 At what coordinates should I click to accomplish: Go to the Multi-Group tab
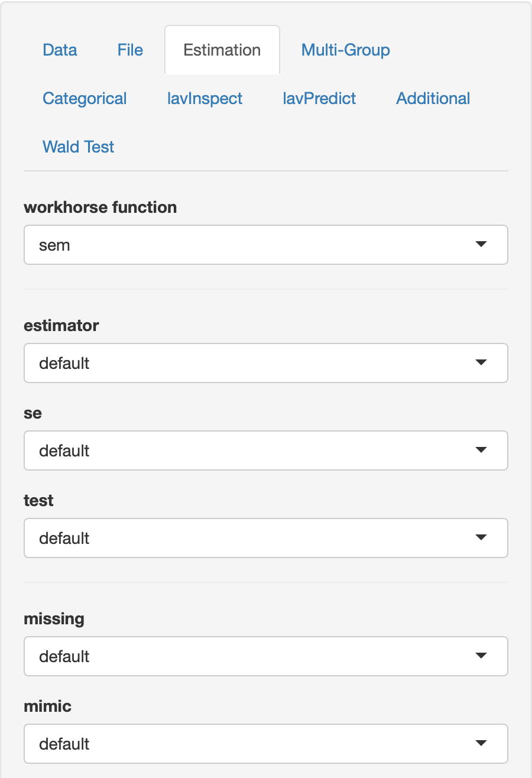(345, 50)
